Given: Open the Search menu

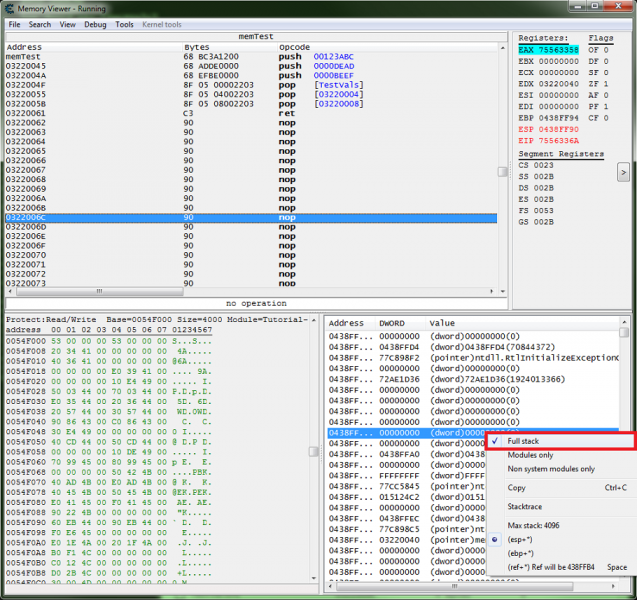Looking at the screenshot, I should (40, 24).
